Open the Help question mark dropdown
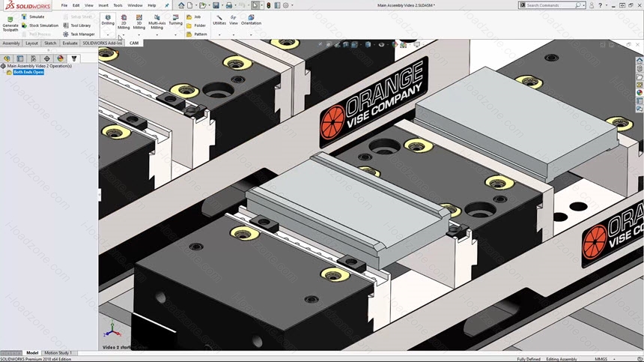The height and width of the screenshot is (362, 644). (606, 5)
